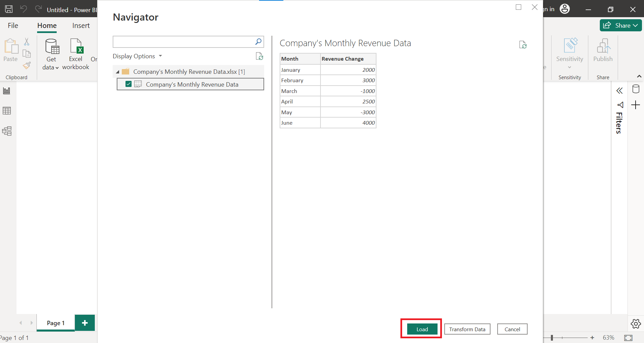
Task: Click the zoom in plus button
Action: tap(592, 338)
